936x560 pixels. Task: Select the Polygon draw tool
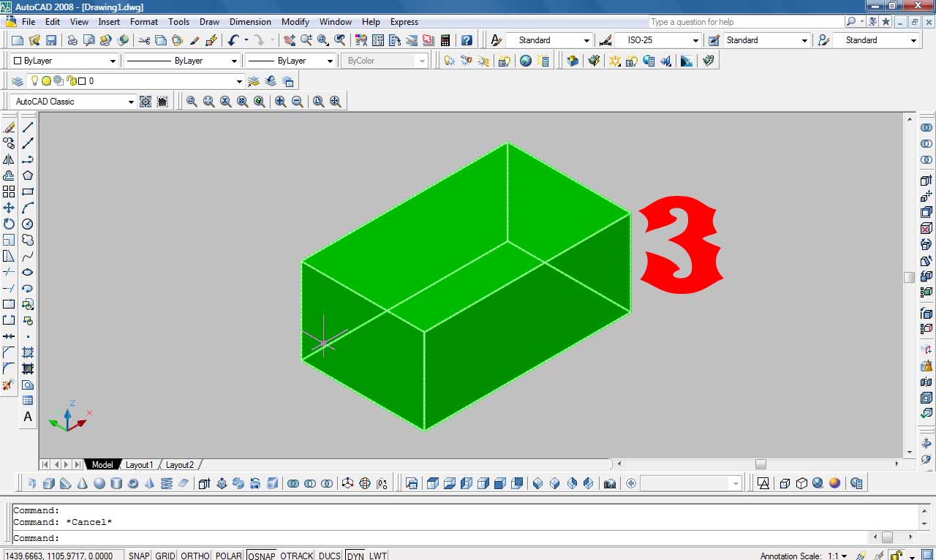point(28,175)
